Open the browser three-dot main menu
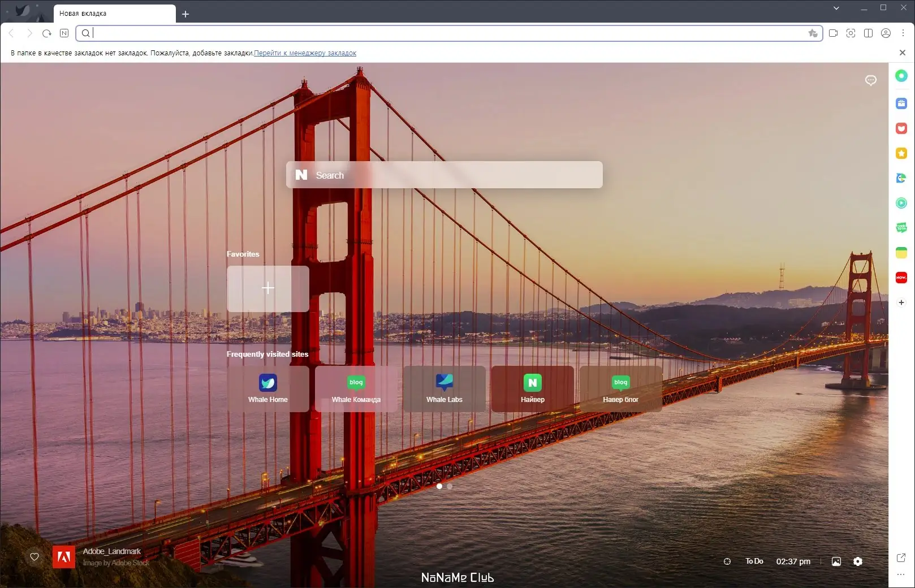The image size is (915, 588). click(x=903, y=33)
